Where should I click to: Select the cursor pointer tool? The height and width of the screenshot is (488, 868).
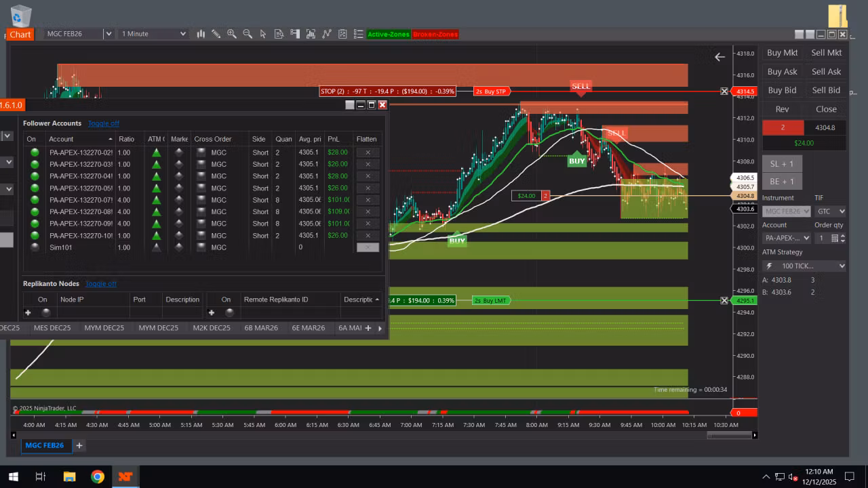coord(263,34)
